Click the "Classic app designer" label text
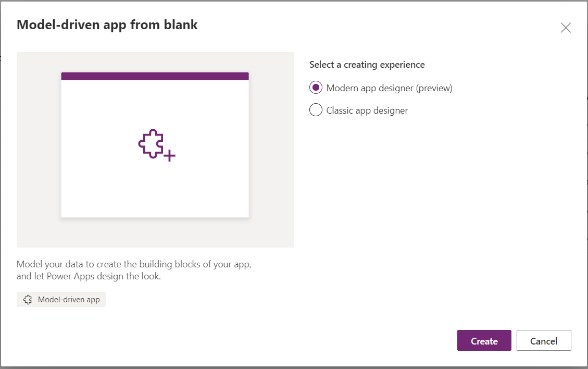The height and width of the screenshot is (369, 588). click(367, 110)
